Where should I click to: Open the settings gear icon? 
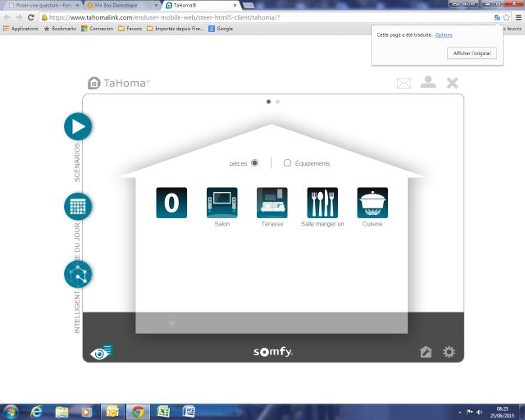click(x=449, y=352)
